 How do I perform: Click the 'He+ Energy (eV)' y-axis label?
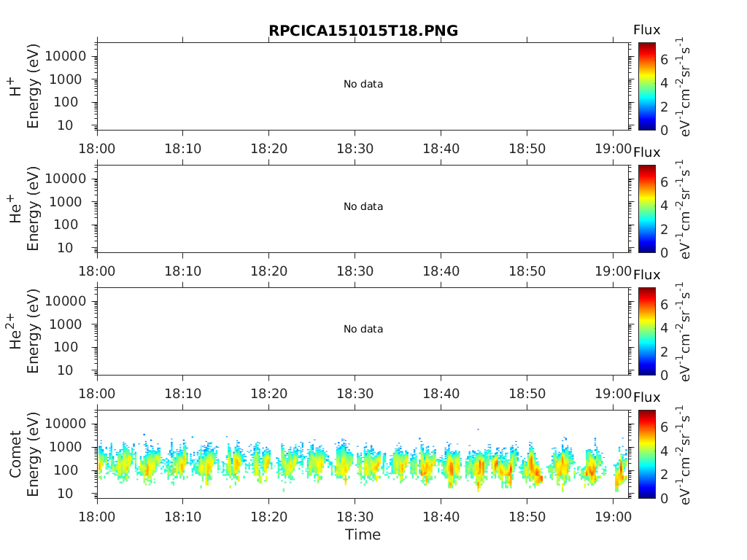[x=24, y=209]
